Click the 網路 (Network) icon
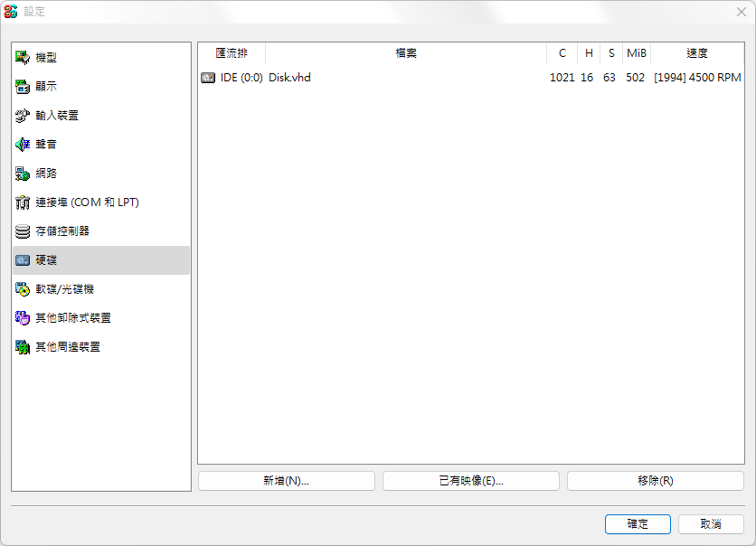 23,174
